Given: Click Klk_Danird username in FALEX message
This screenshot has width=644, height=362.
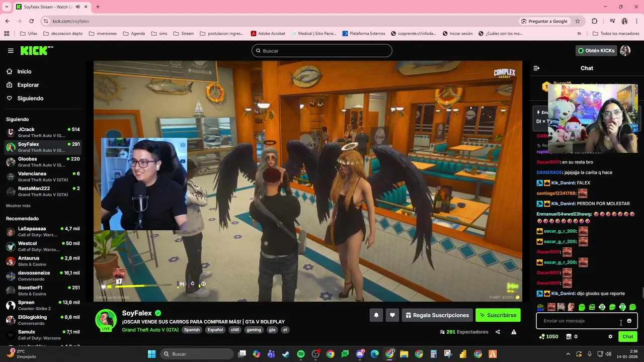Looking at the screenshot, I should 563,183.
